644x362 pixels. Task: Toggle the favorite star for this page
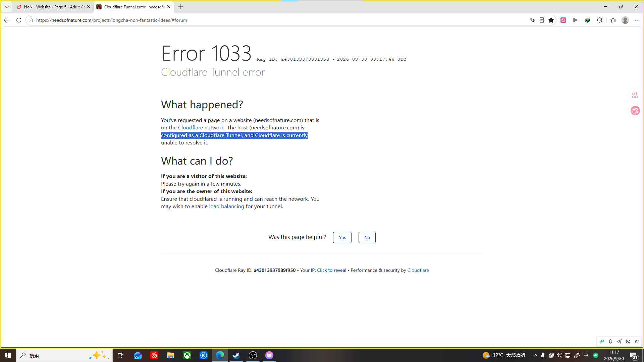click(x=551, y=20)
